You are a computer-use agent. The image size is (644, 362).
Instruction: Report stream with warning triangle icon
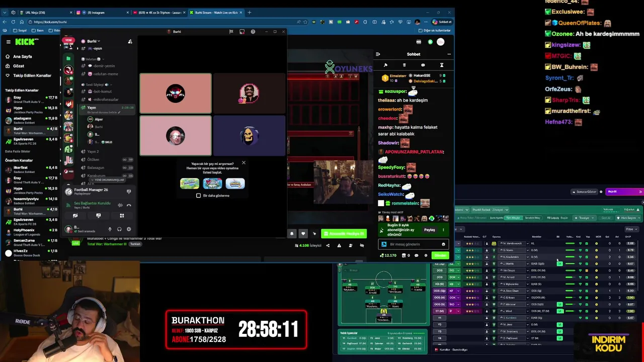(x=339, y=245)
